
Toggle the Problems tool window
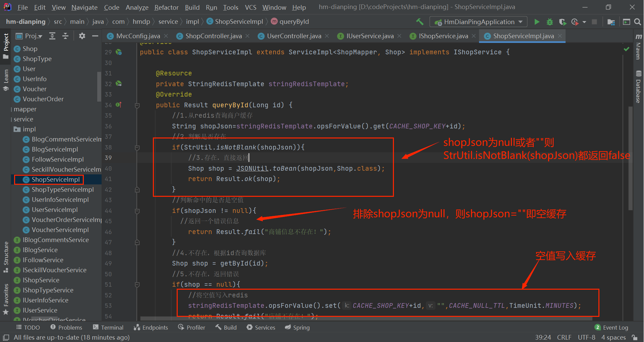66,327
